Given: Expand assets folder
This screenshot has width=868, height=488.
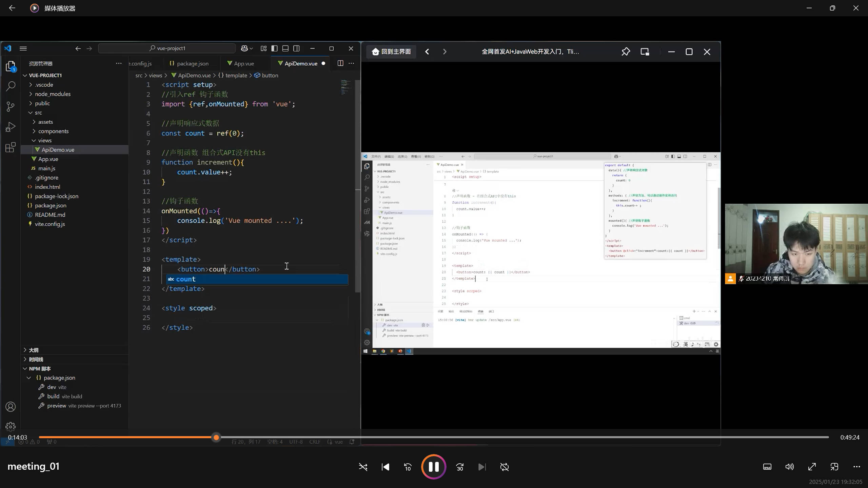Looking at the screenshot, I should tap(75, 122).
